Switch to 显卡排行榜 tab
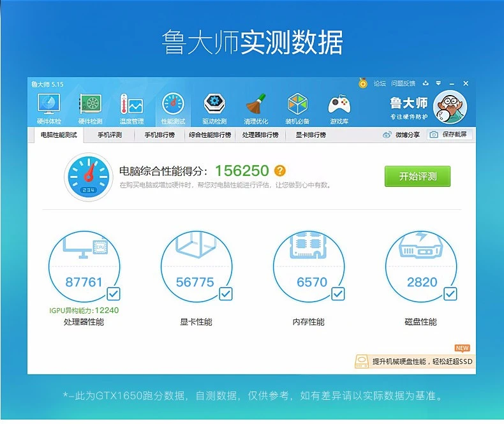This screenshot has height=424, width=504. [311, 135]
